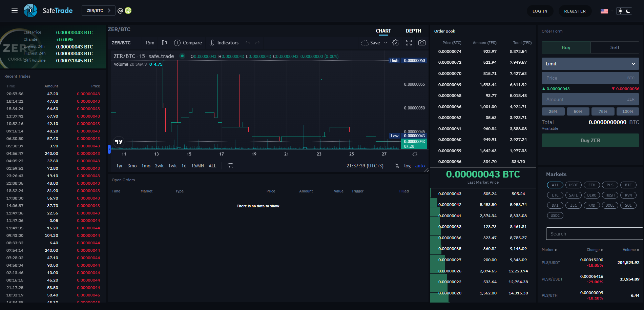Viewport: 644px width, 310px height.
Task: Open the candlestick chart style picker
Action: coord(164,43)
